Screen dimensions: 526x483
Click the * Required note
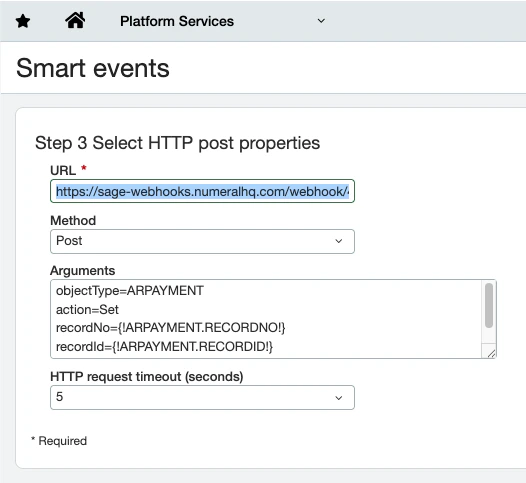(59, 441)
